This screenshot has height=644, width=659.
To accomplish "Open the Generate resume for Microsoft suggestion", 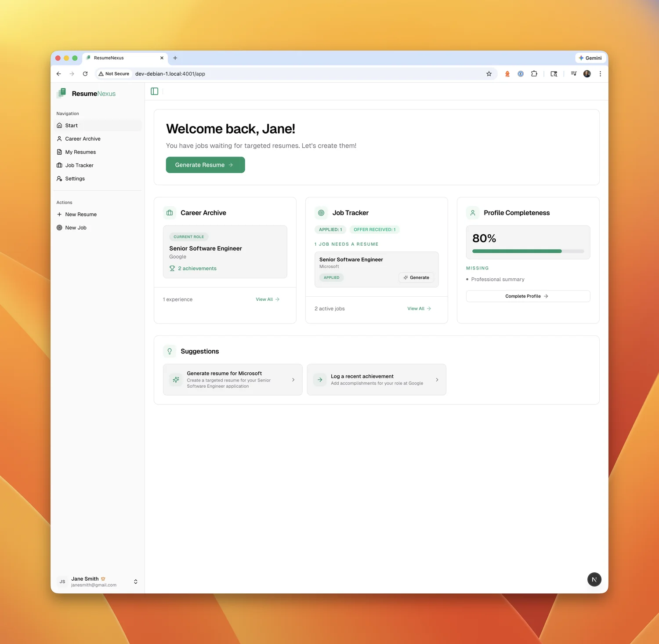I will (x=232, y=379).
